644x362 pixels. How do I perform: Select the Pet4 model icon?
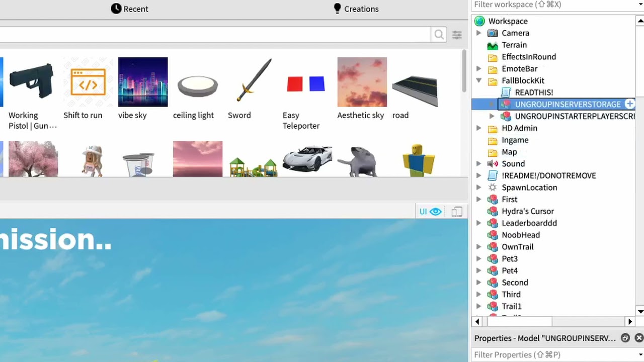click(493, 270)
